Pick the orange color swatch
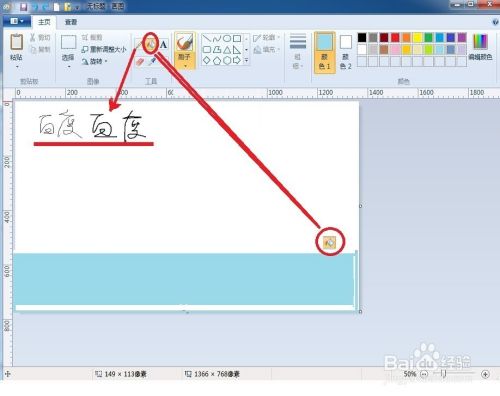 406,38
